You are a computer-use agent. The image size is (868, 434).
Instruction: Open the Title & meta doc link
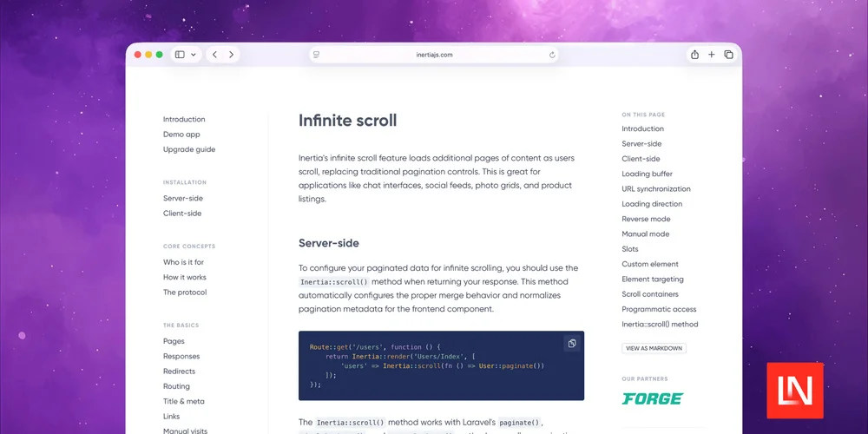(x=184, y=401)
